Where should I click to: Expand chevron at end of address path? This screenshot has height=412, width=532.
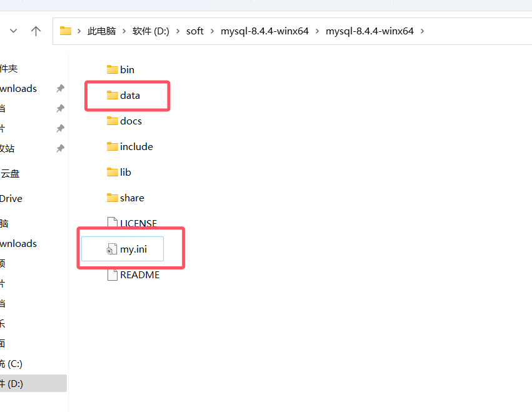point(423,31)
